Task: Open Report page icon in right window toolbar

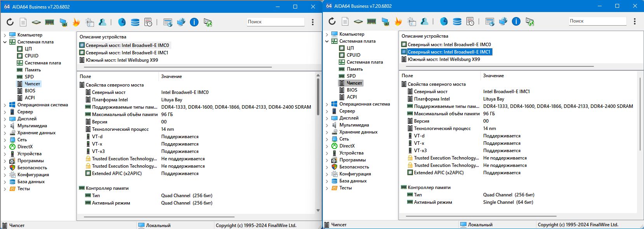Action: click(345, 21)
